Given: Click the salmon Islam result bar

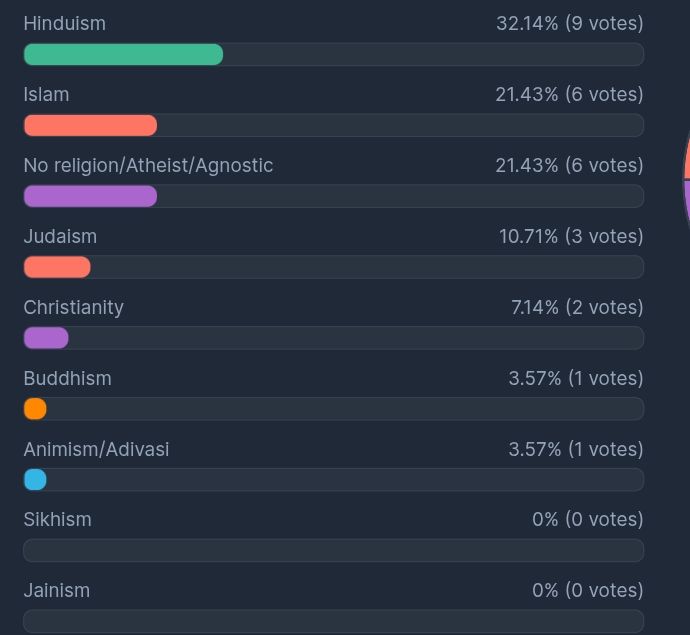Looking at the screenshot, I should (90, 126).
